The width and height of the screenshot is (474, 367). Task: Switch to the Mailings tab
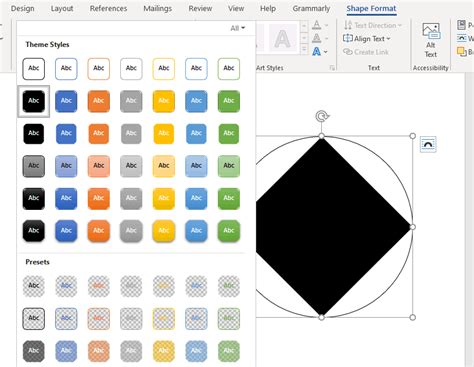click(158, 8)
